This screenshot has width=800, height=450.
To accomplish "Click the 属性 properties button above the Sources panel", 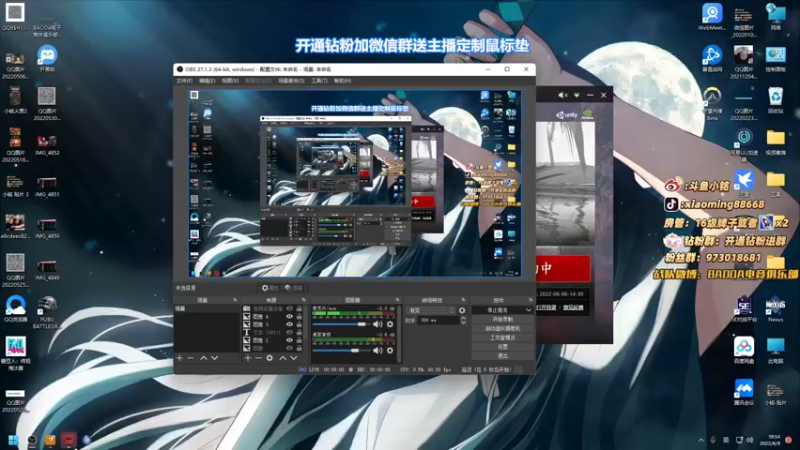I will [270, 288].
